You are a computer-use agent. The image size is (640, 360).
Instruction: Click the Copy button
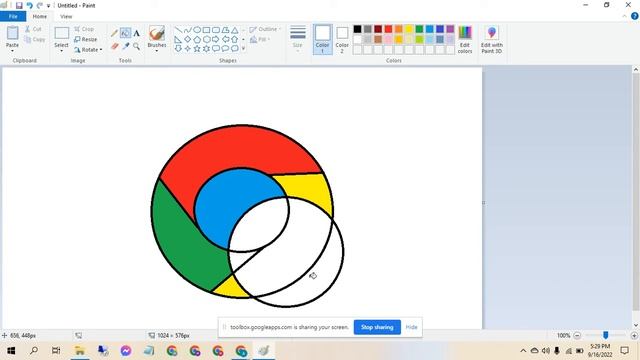coord(35,40)
